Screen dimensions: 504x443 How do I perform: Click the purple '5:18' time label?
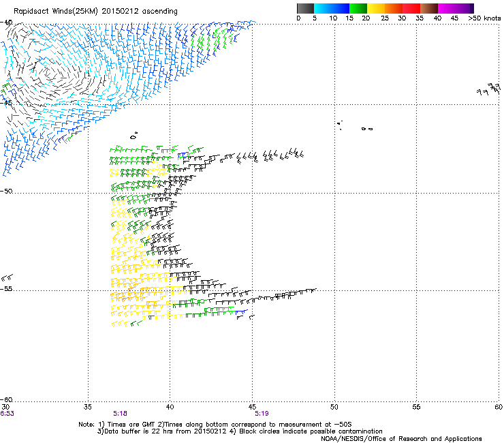[120, 414]
